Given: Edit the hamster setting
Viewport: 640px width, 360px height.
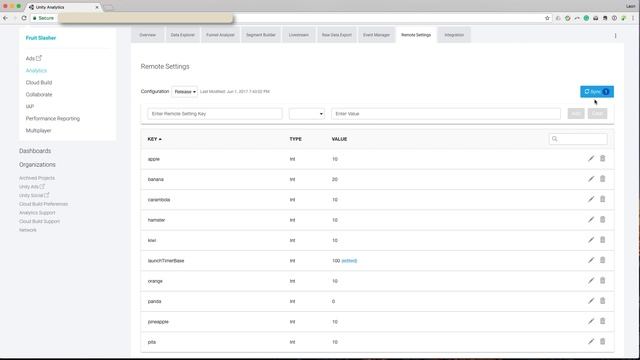Looking at the screenshot, I should (x=591, y=220).
